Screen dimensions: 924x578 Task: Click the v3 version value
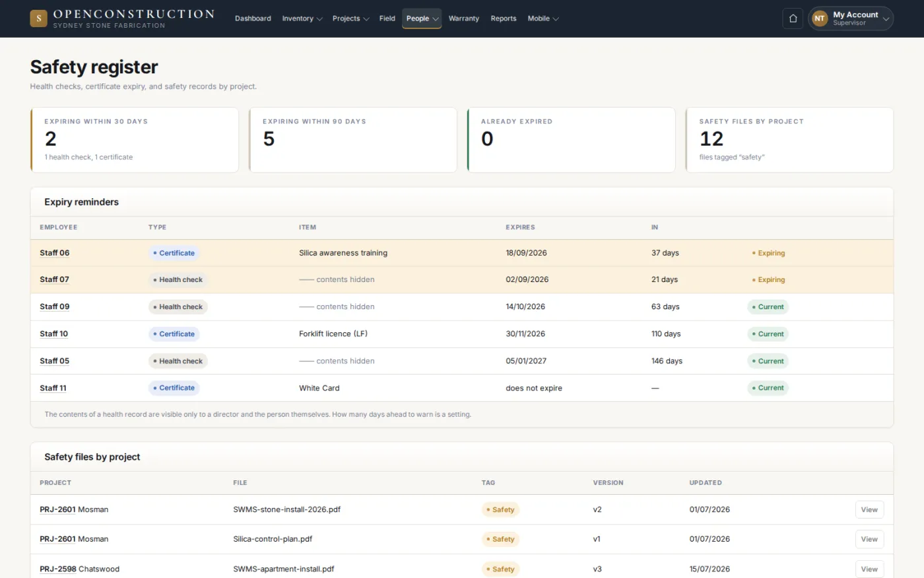(597, 569)
